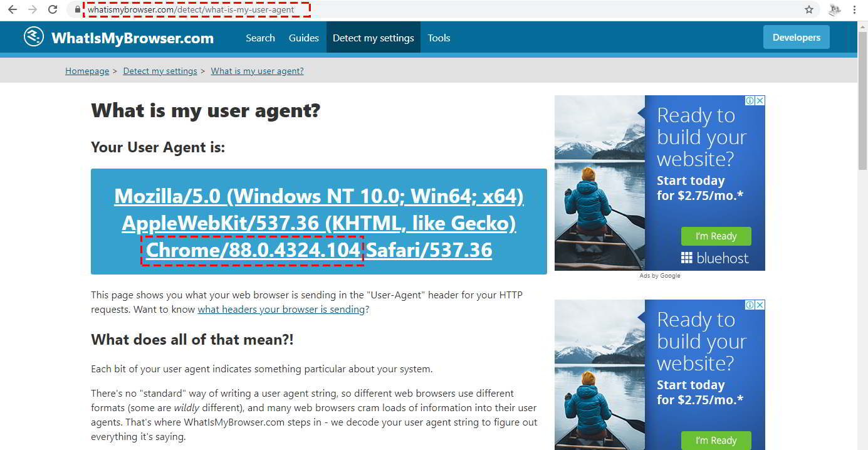Click the bluehost logo in top ad
The width and height of the screenshot is (868, 450).
tap(715, 258)
